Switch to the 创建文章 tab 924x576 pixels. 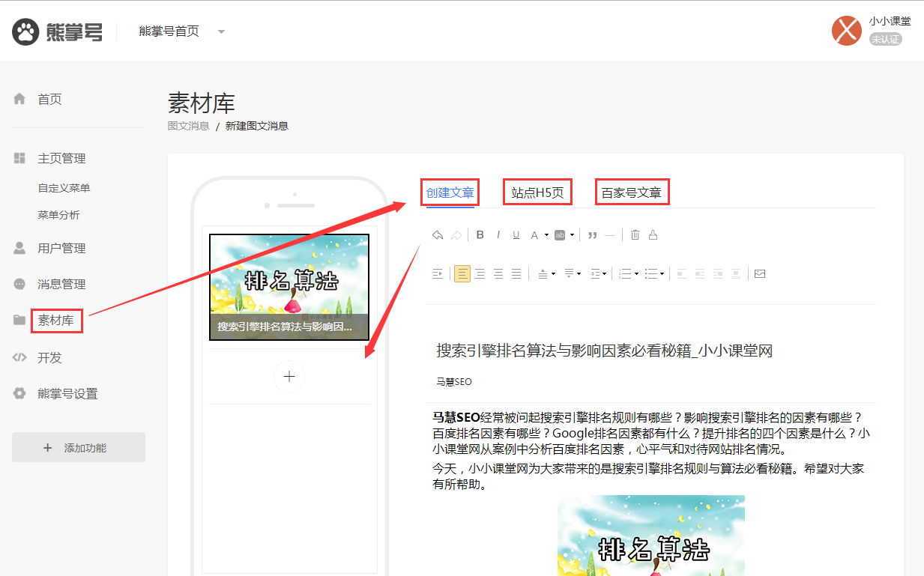[450, 192]
